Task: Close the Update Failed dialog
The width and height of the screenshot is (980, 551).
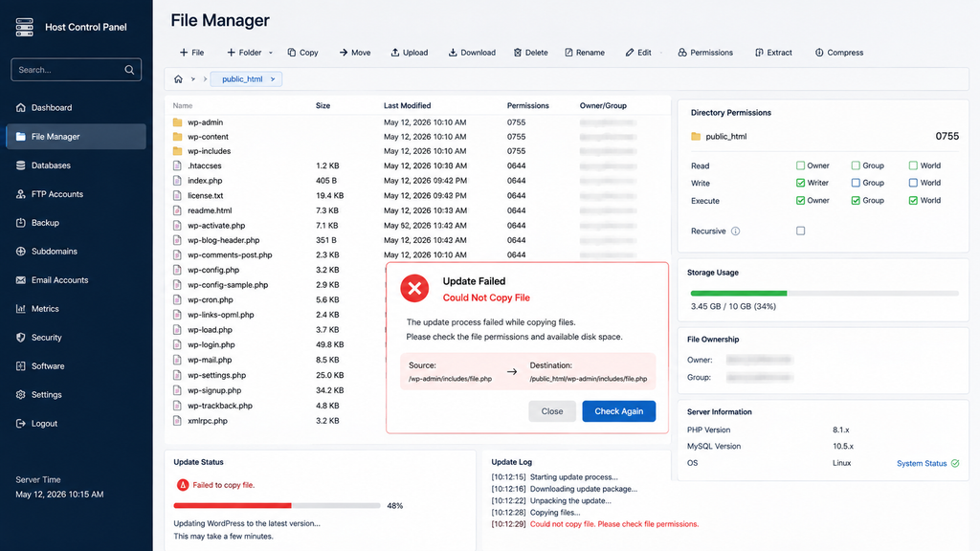Action: [552, 411]
